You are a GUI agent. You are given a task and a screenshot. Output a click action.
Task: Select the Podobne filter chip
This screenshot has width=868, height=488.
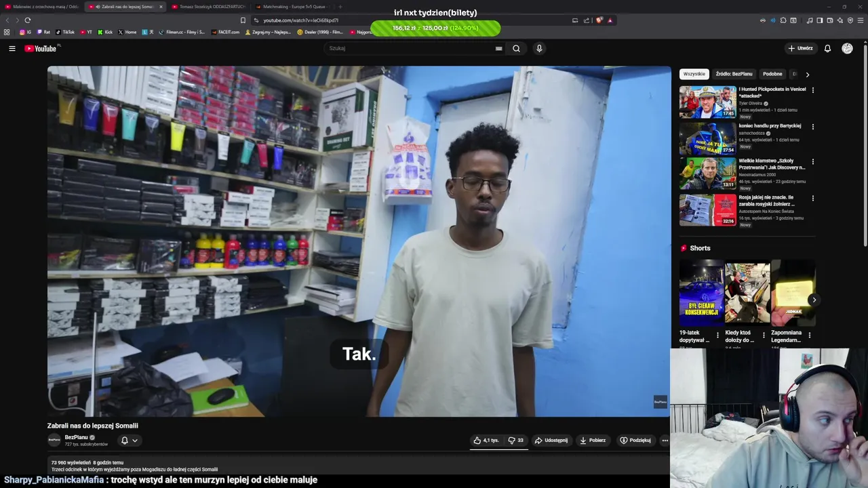(772, 74)
